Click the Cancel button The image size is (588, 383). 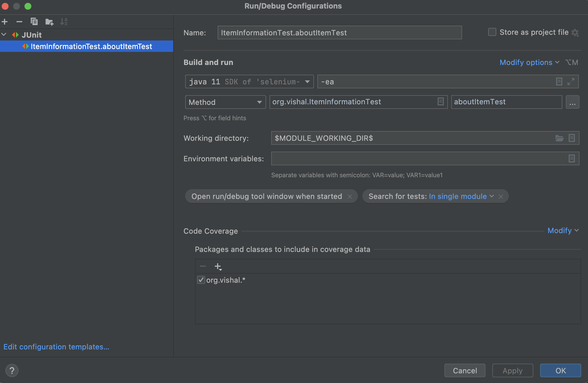[x=465, y=370]
